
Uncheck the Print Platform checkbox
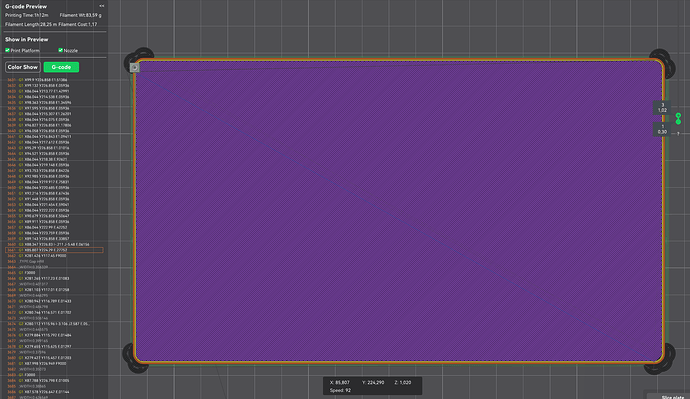tap(7, 50)
